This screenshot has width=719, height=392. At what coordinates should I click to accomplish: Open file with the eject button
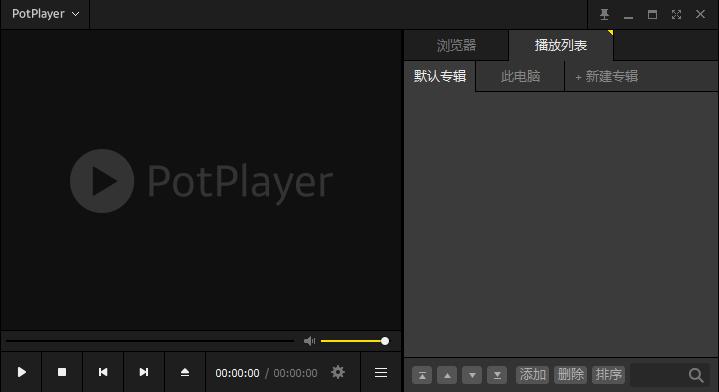pos(185,372)
